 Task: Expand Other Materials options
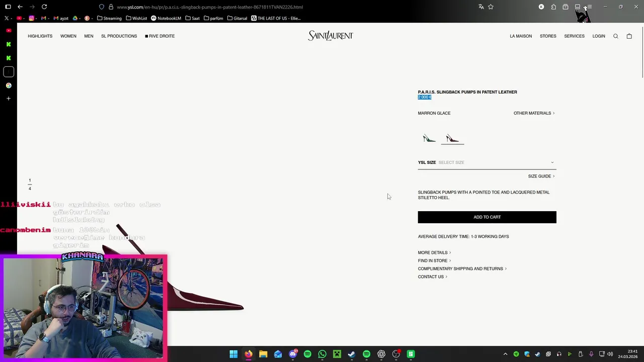tap(534, 113)
